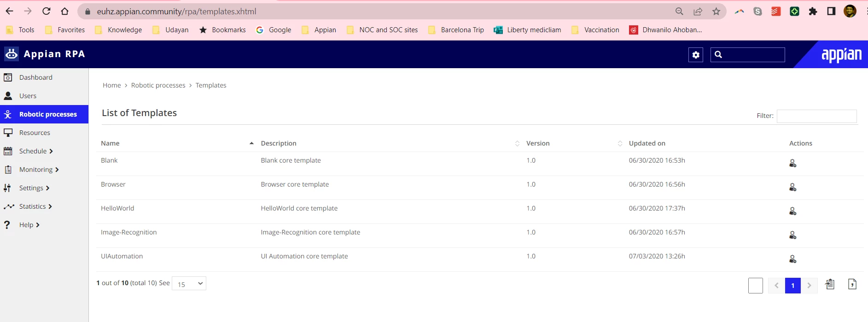Open the Barcelona Trip bookmarks folder
This screenshot has width=868, height=322.
coord(456,30)
